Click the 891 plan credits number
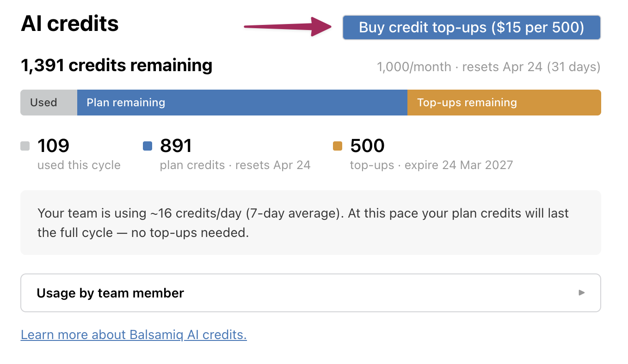This screenshot has height=364, width=628. click(x=176, y=146)
